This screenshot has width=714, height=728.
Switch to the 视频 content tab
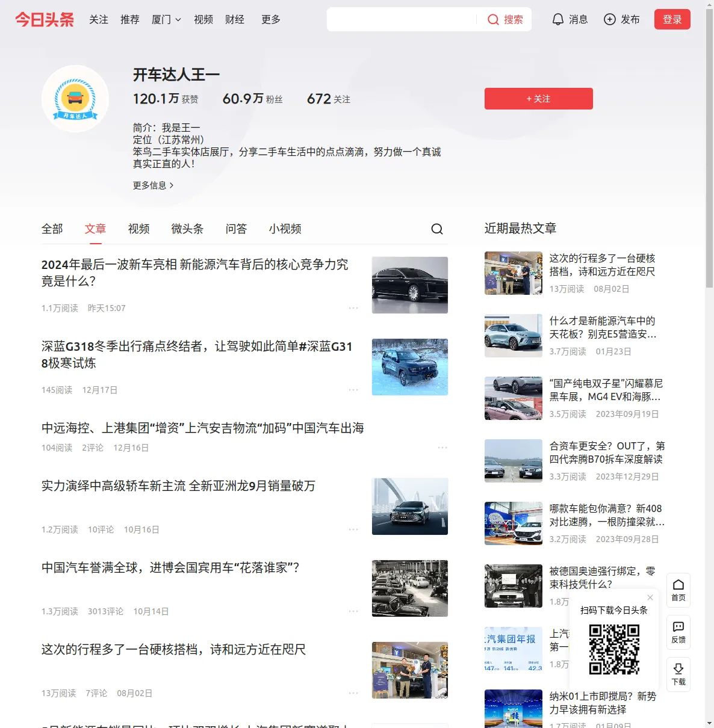click(x=139, y=229)
